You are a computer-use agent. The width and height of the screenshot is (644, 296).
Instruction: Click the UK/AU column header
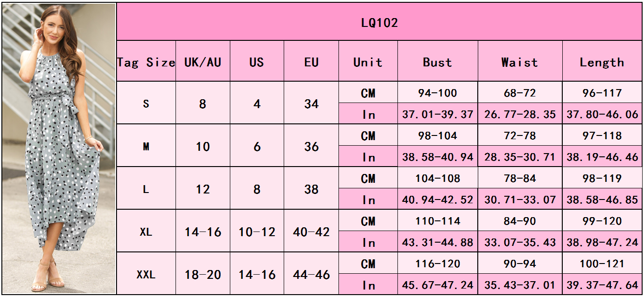(x=202, y=62)
